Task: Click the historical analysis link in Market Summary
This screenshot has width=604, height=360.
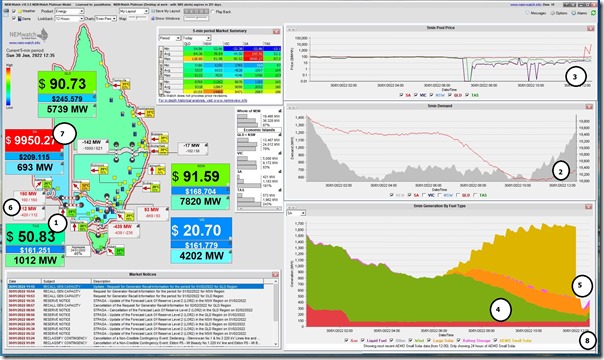Action: click(x=203, y=100)
